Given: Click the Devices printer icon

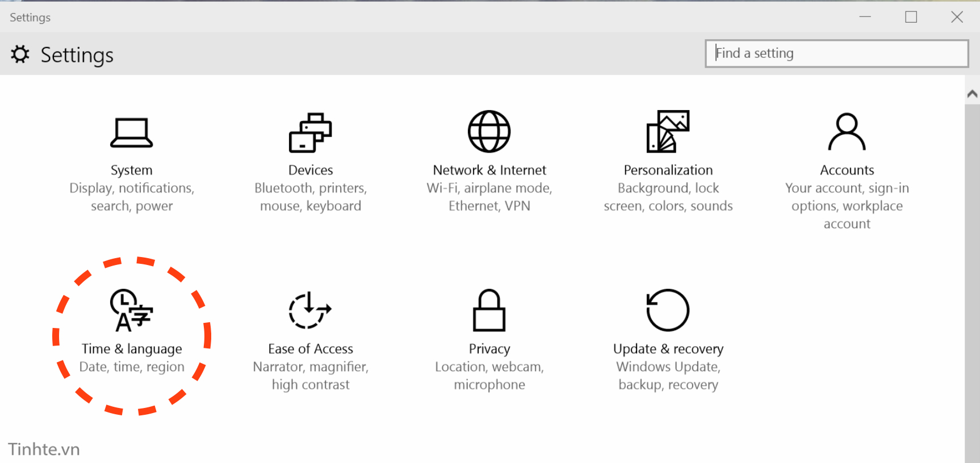Looking at the screenshot, I should point(310,133).
